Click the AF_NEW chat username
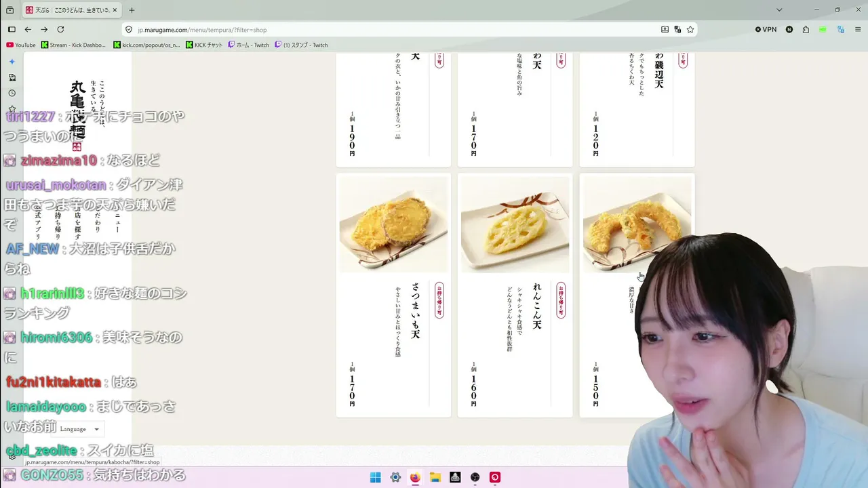Screen dimensions: 868x488 33,249
